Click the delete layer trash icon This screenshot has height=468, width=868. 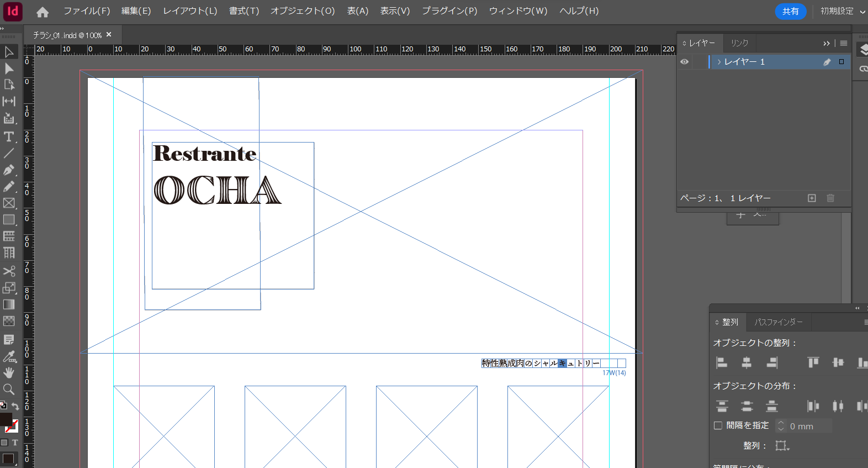pyautogui.click(x=830, y=198)
